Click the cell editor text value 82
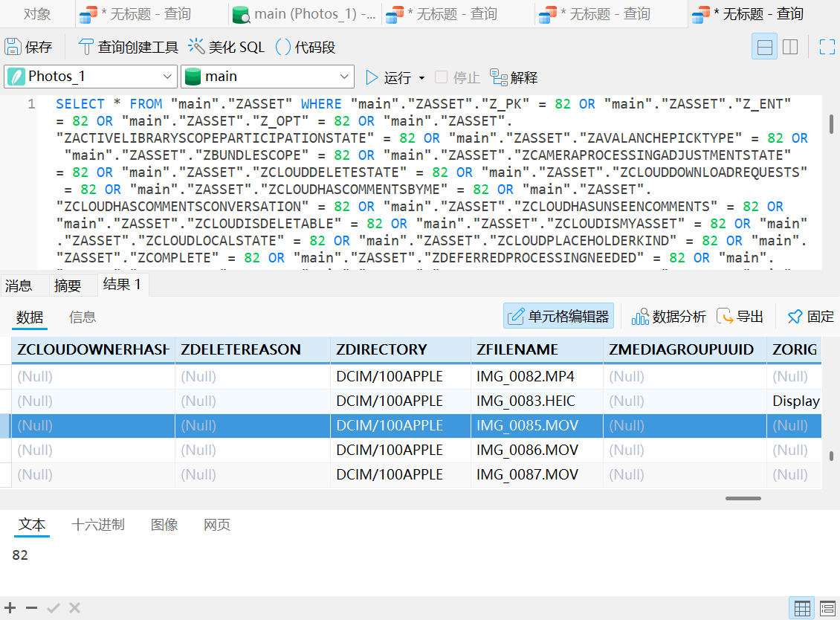This screenshot has height=620, width=840. click(x=20, y=555)
